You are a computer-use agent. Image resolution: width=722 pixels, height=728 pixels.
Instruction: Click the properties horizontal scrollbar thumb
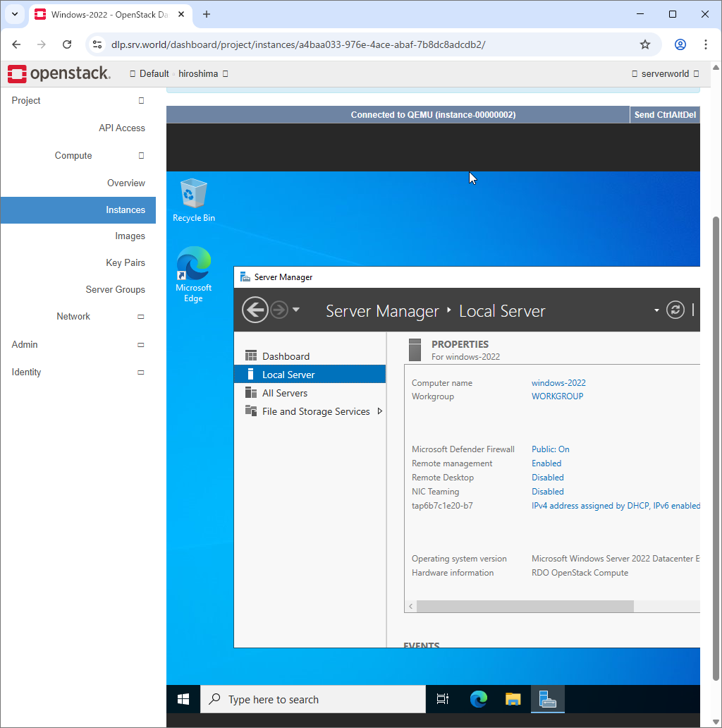(525, 606)
